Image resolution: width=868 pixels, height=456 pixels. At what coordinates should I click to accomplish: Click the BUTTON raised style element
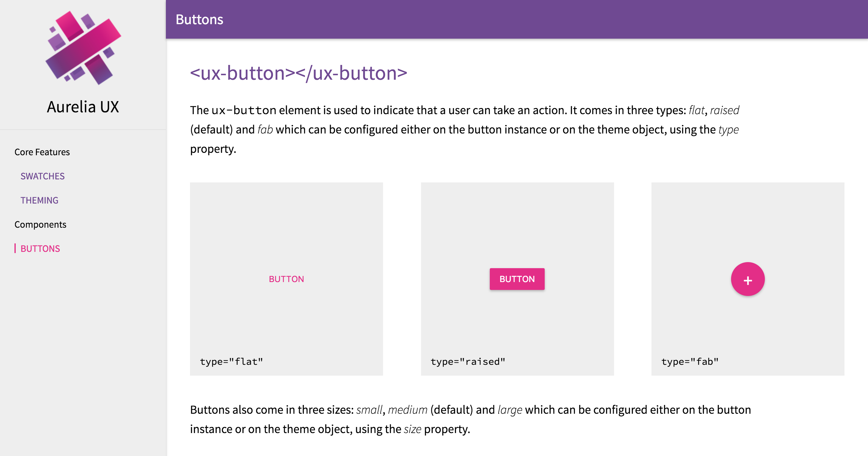(x=517, y=279)
